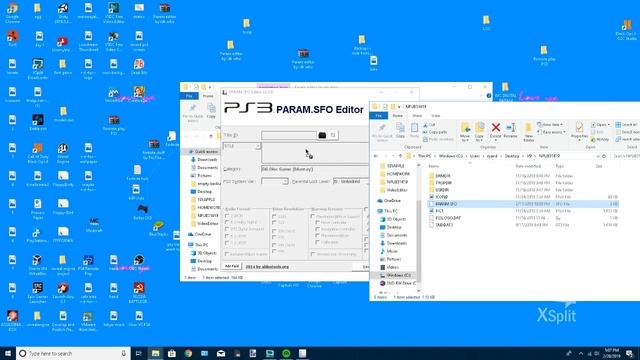Click refresh icon beside NPUB31419 address bar
Screen dimensions: 640x360
(604, 156)
